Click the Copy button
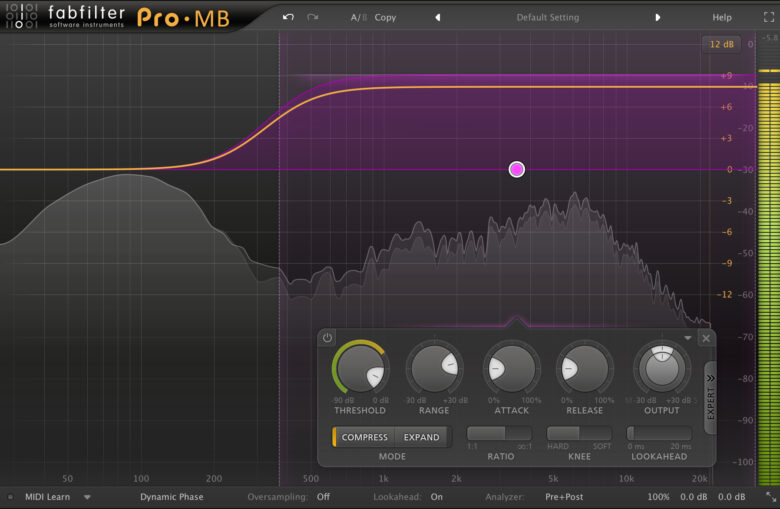Image resolution: width=780 pixels, height=509 pixels. tap(385, 17)
